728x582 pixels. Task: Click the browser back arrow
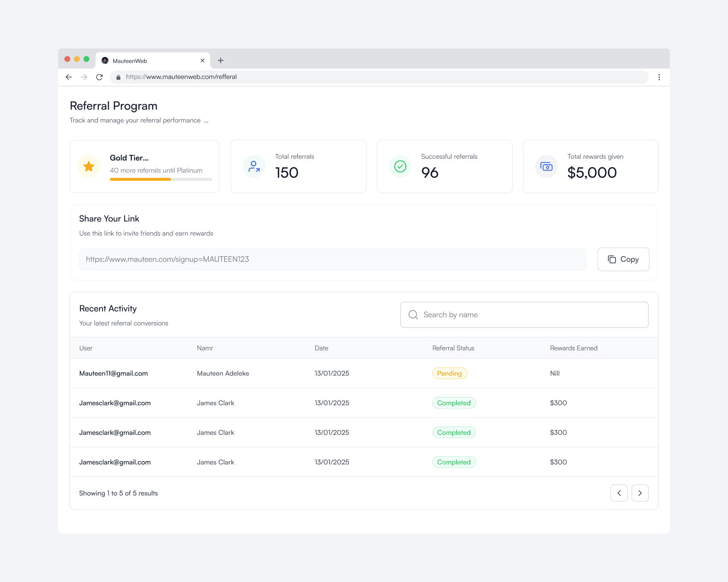pyautogui.click(x=69, y=77)
